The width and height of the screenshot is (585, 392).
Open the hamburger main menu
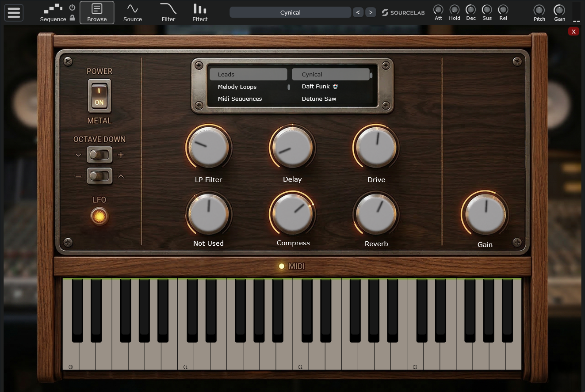point(14,12)
